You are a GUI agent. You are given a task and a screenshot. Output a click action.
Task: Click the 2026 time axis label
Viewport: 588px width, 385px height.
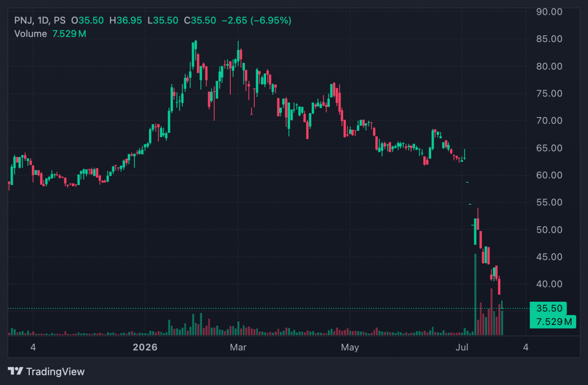coord(145,348)
